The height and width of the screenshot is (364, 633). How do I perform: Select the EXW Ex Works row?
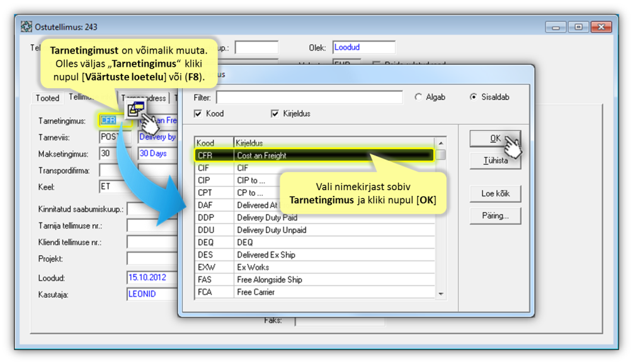coord(315,268)
